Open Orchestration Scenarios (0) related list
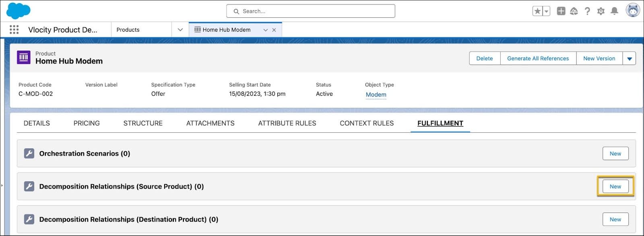Viewport: 644px width, 236px height. point(85,154)
